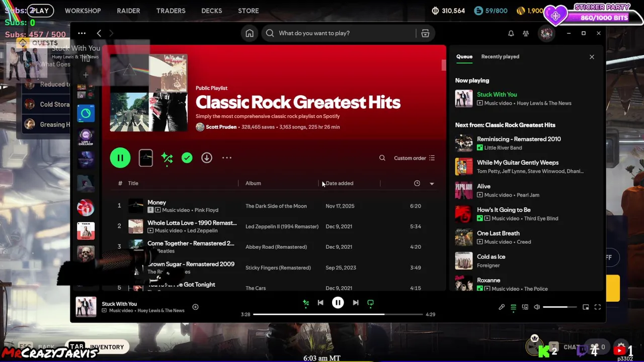
Task: Open Spotify notifications bell
Action: pos(511,33)
